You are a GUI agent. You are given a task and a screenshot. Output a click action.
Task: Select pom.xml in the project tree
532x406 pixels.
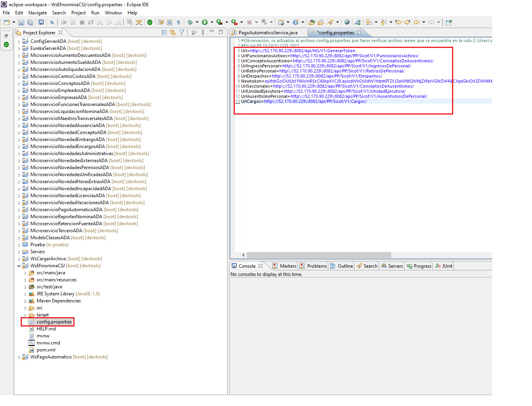[x=46, y=350]
